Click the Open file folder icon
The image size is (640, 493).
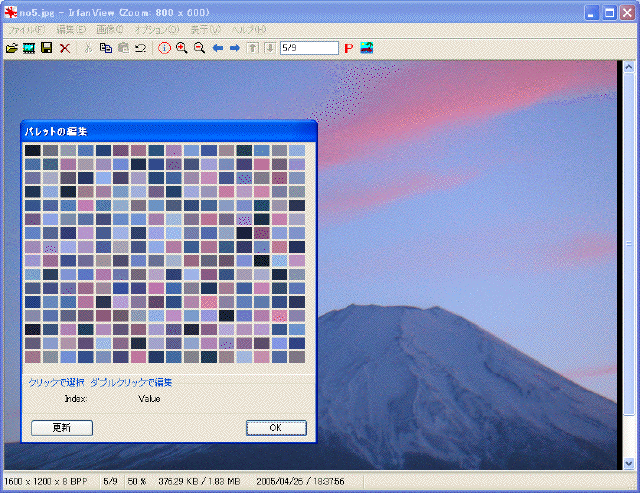pos(12,48)
